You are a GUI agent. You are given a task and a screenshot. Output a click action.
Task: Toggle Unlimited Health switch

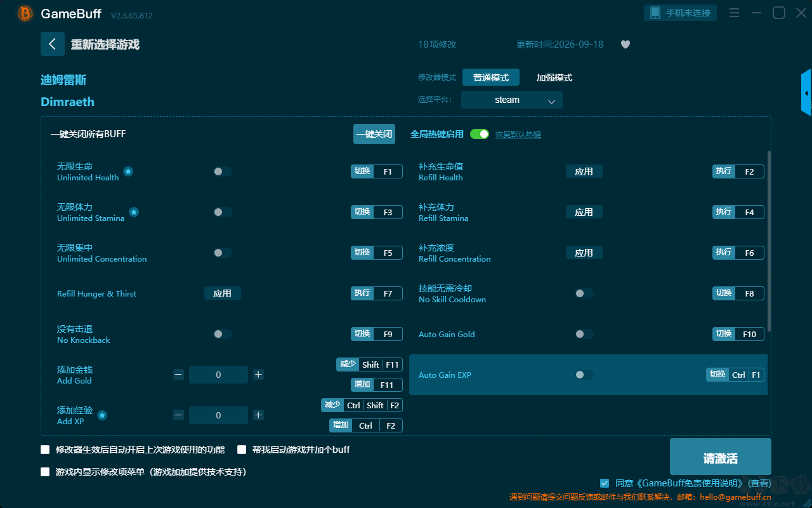point(223,171)
